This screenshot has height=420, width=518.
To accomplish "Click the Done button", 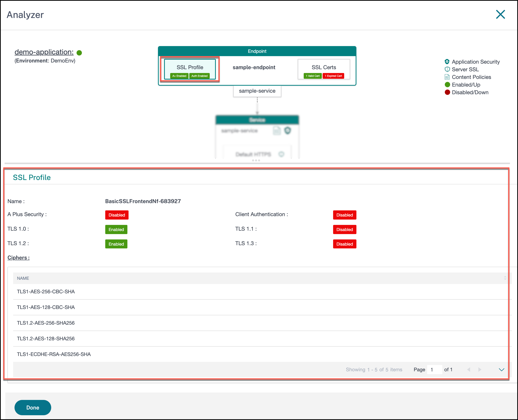I will coord(33,407).
